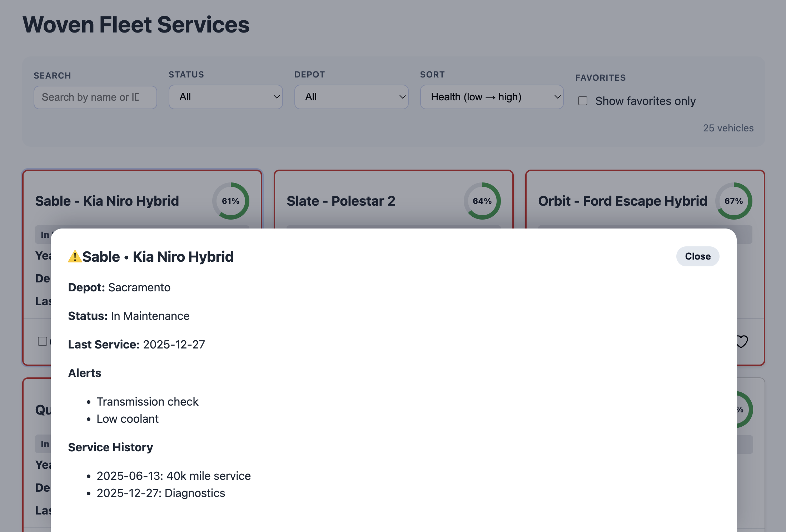Viewport: 786px width, 532px height.
Task: Click the Slate - Polestar 2 card title
Action: pos(341,201)
